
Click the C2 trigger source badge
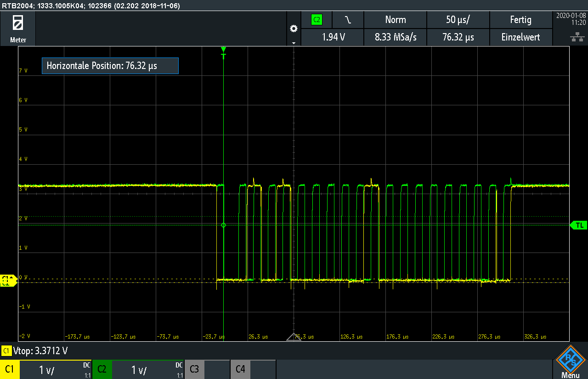click(x=317, y=20)
